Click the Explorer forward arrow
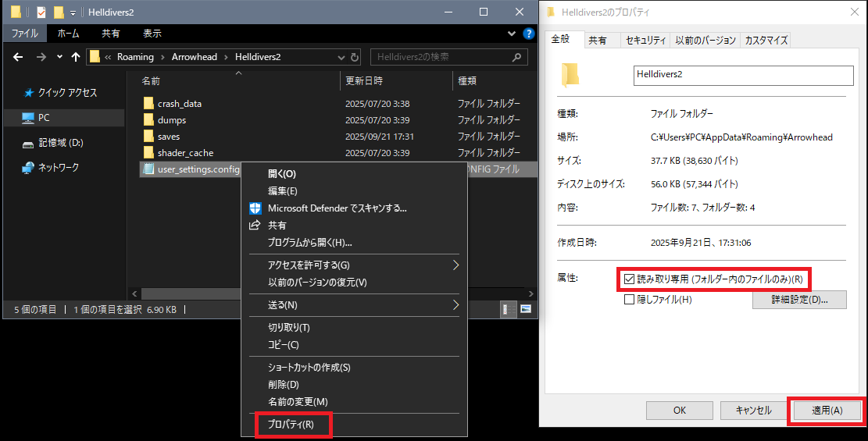This screenshot has height=441, width=868. pos(41,57)
